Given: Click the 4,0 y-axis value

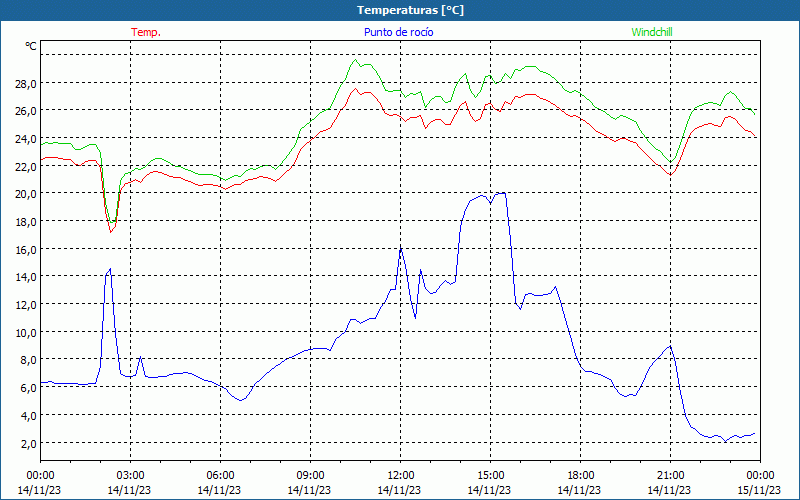Looking at the screenshot, I should pos(28,415).
